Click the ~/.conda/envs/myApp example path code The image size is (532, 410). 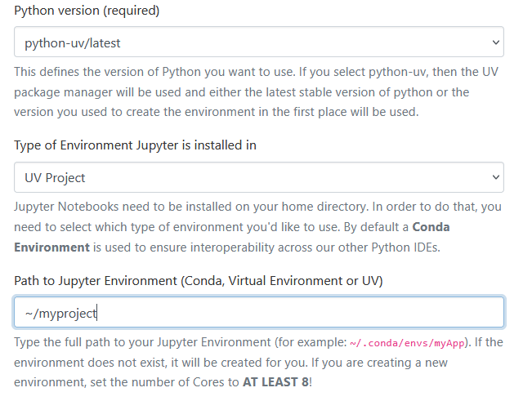coord(406,343)
